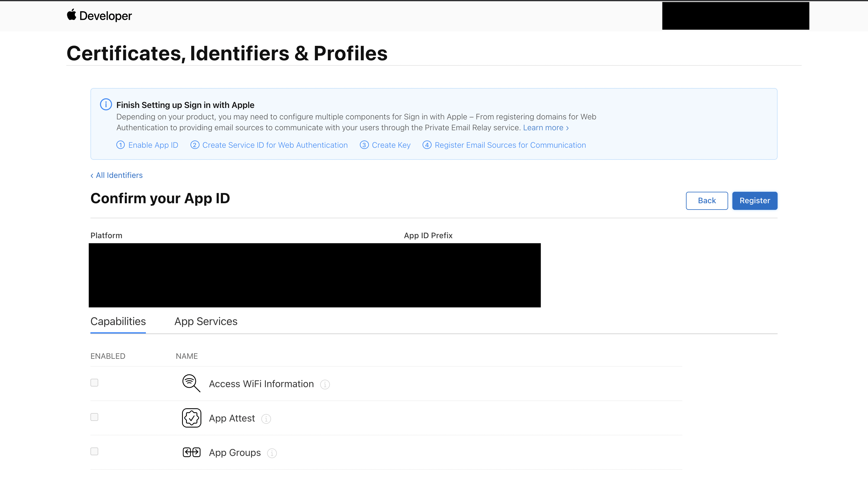868x477 pixels.
Task: Open info tooltip next to App Groups
Action: [x=272, y=453]
